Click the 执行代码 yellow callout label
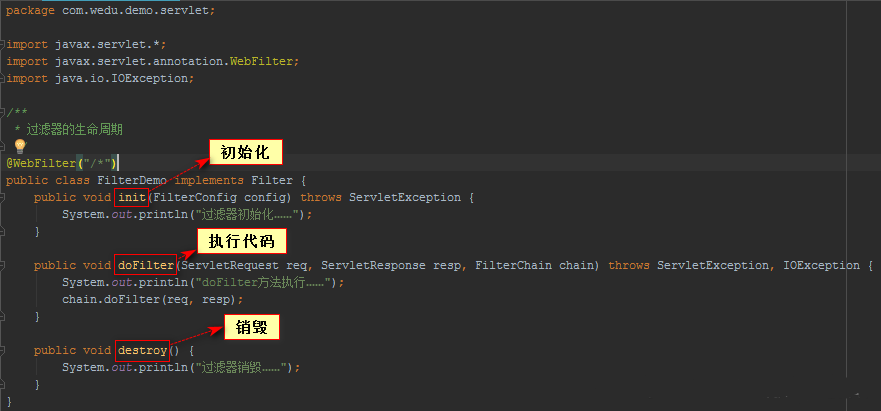The image size is (881, 411). pyautogui.click(x=241, y=241)
